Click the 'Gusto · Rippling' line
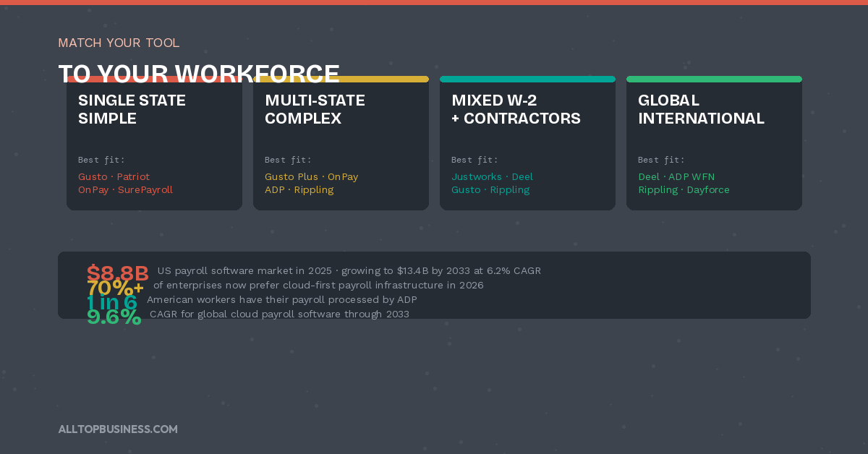Image resolution: width=868 pixels, height=454 pixels. point(490,189)
